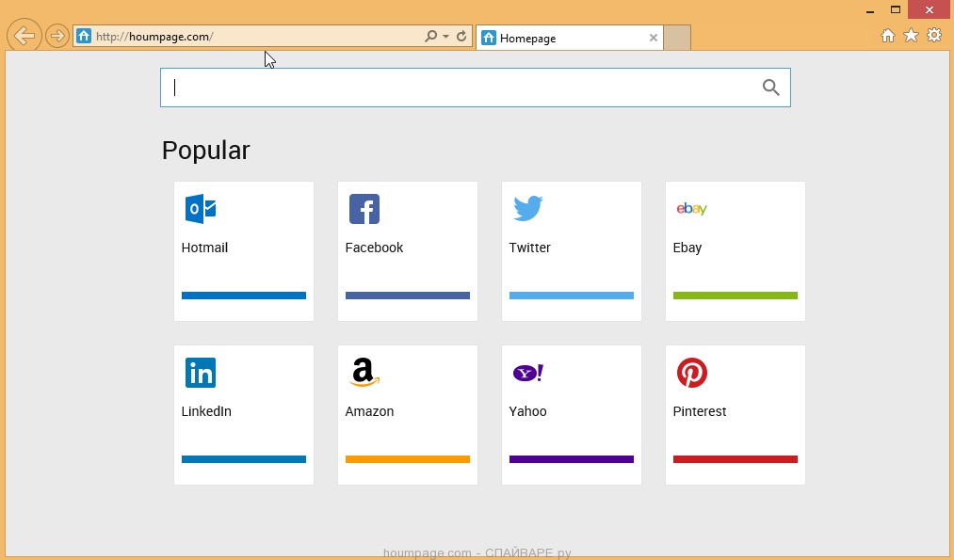
Task: Click the eBay logo icon
Action: (692, 209)
